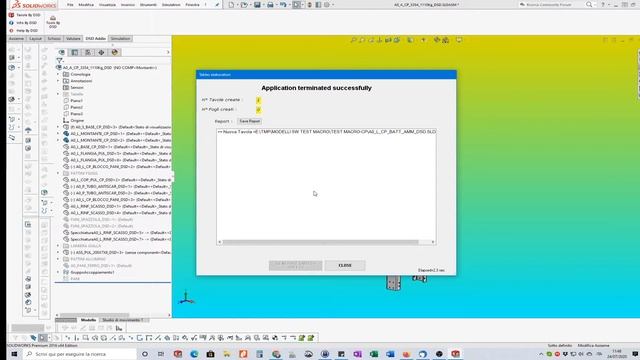Click the Select cursor tool icon

pyautogui.click(x=297, y=5)
